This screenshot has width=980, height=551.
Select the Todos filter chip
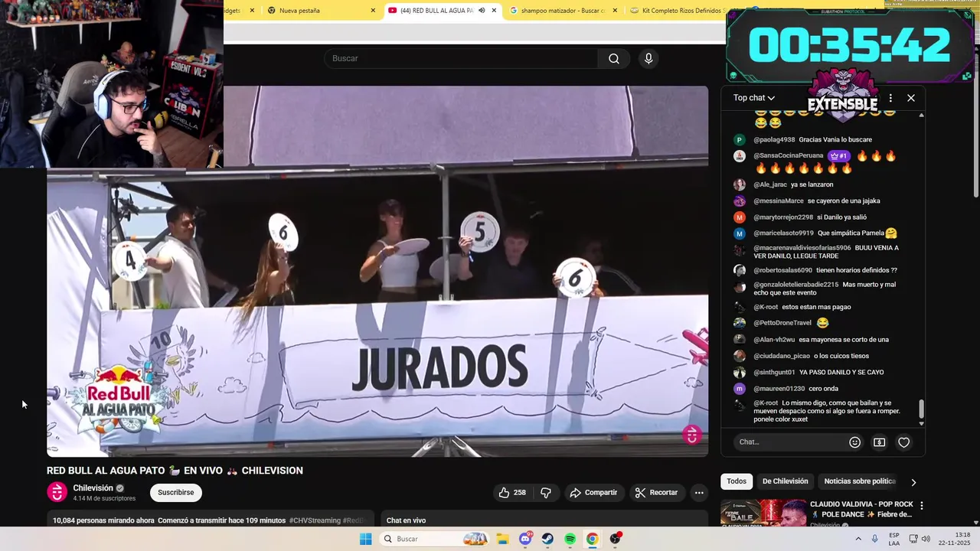pos(737,481)
